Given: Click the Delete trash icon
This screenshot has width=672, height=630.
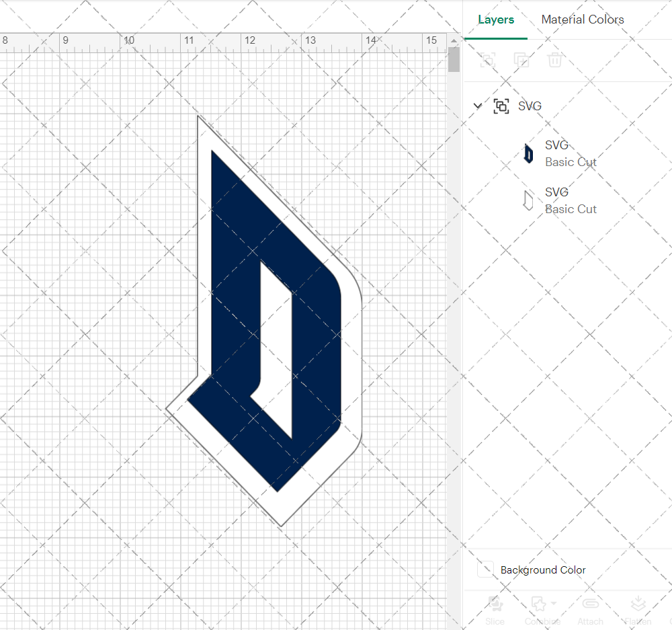Looking at the screenshot, I should (x=554, y=60).
